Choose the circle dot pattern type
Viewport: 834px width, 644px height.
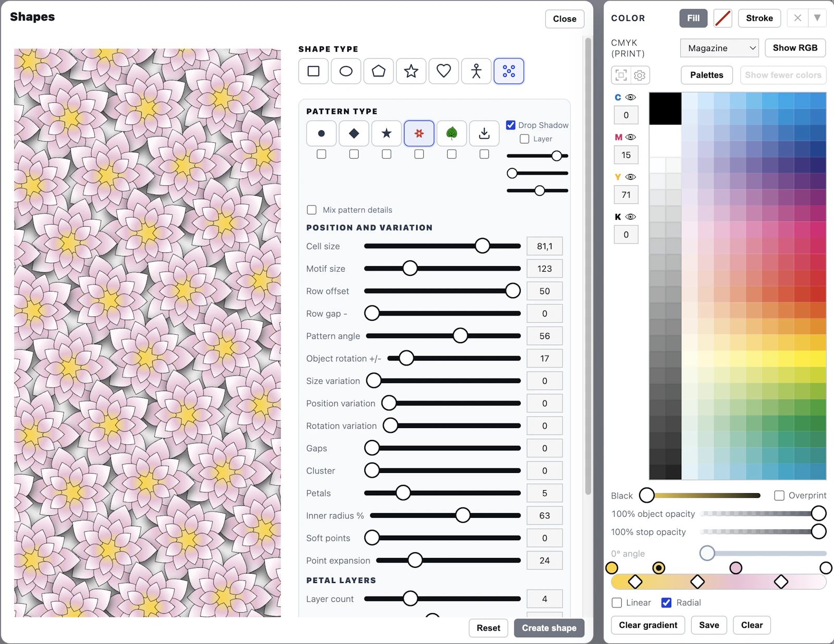[x=322, y=133]
